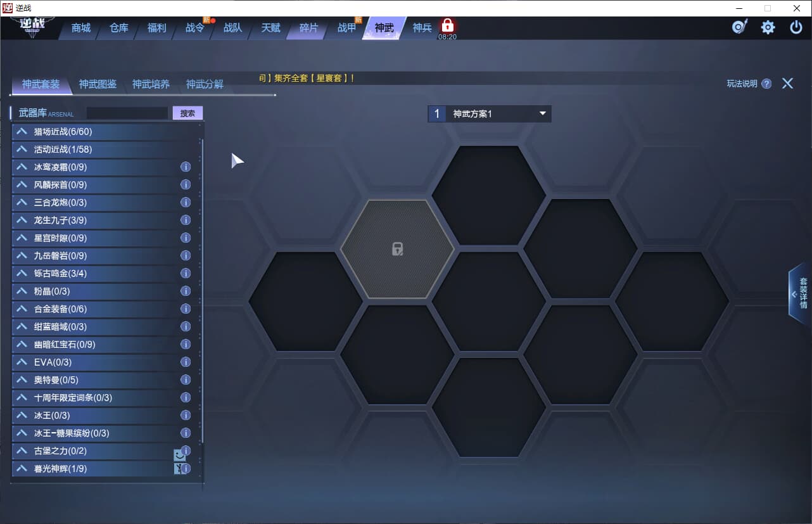Show info for 冰王-糖果缤纷 set

(x=186, y=433)
